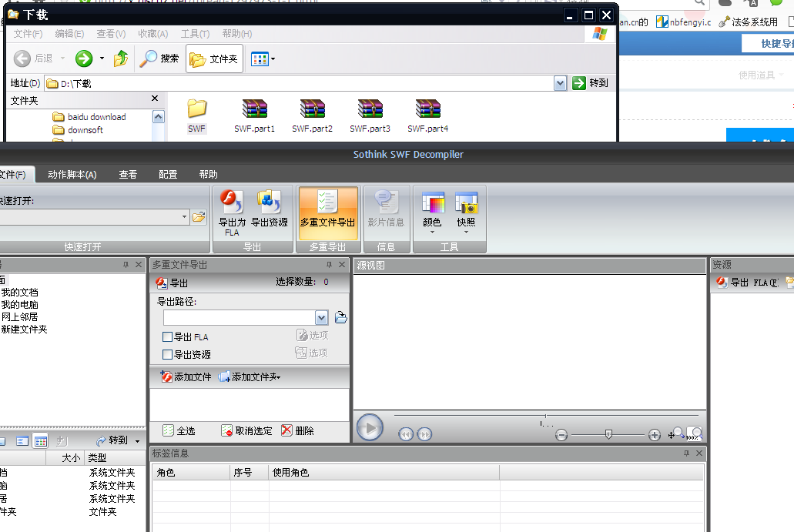The width and height of the screenshot is (794, 532).
Task: Select SWF.part3 archive in 下载 window
Action: 370,116
